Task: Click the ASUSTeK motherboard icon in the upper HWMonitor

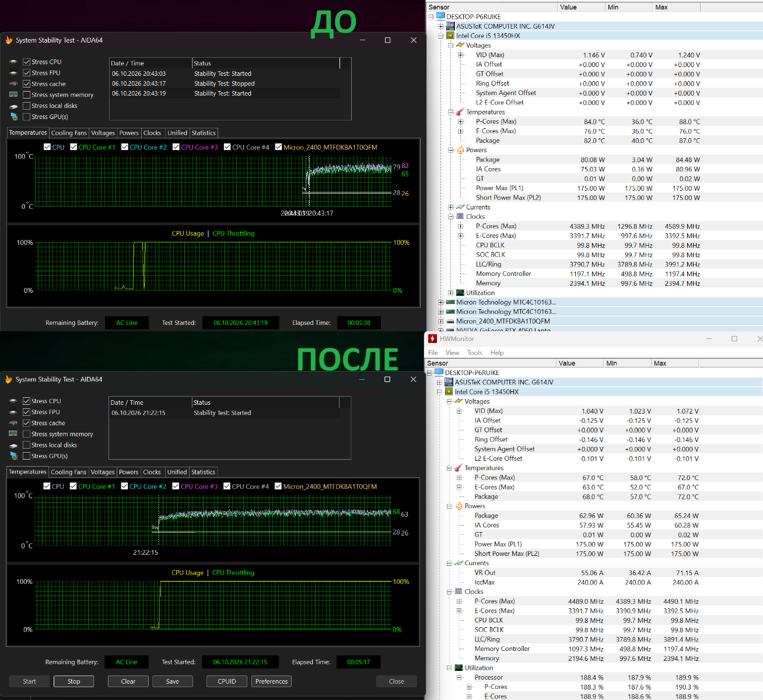Action: click(x=450, y=26)
